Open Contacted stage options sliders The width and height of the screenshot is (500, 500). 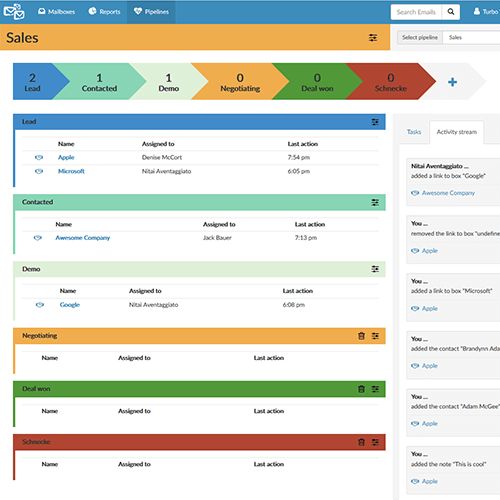coord(375,202)
